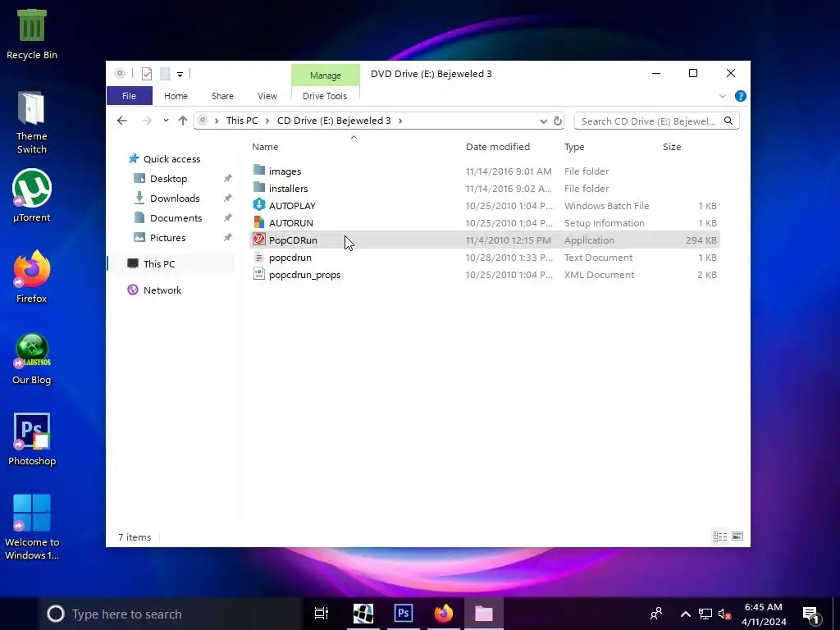Click the clock and date in taskbar
Image resolution: width=840 pixels, height=630 pixels.
pyautogui.click(x=764, y=614)
